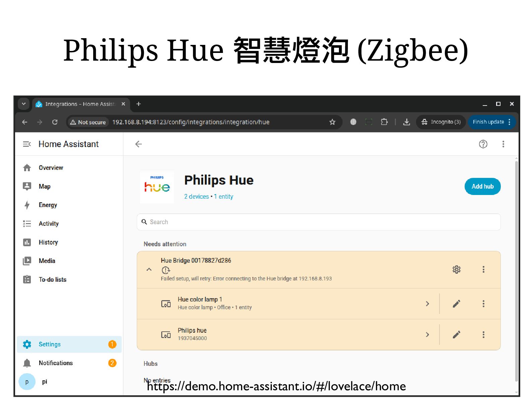The width and height of the screenshot is (532, 399).
Task: Edit the Philips hue device entry
Action: (456, 335)
